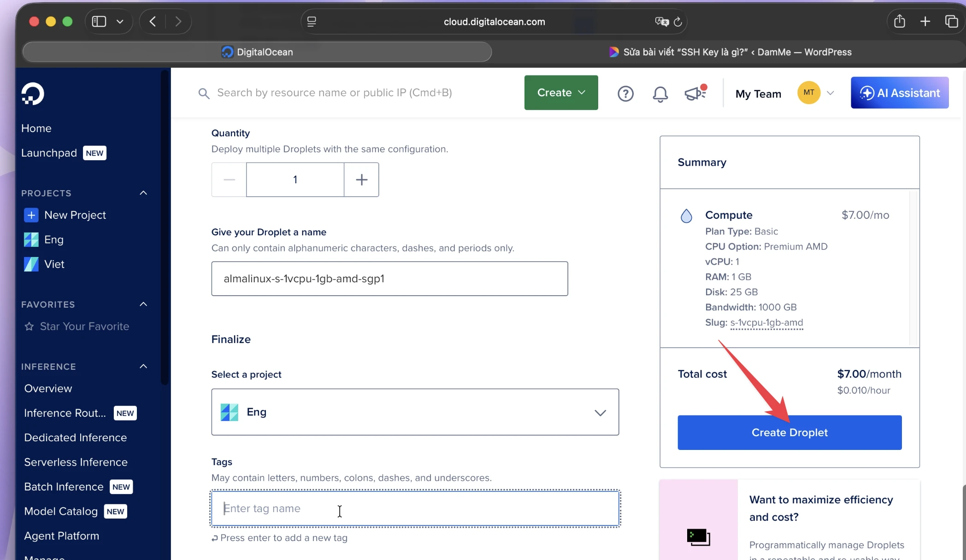
Task: Open the Select a project dropdown showing Eng
Action: point(415,412)
